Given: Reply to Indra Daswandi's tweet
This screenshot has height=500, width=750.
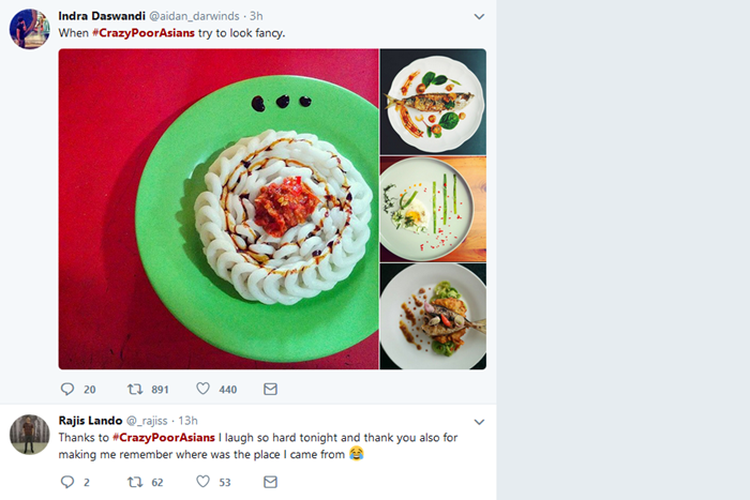Looking at the screenshot, I should tap(67, 389).
